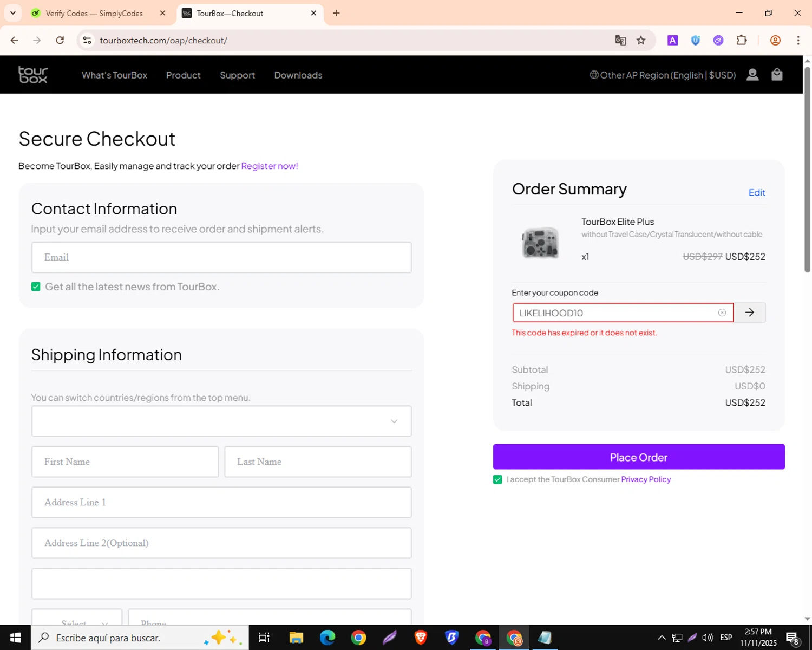Open Product menu
Image resolution: width=812 pixels, height=650 pixels.
183,75
